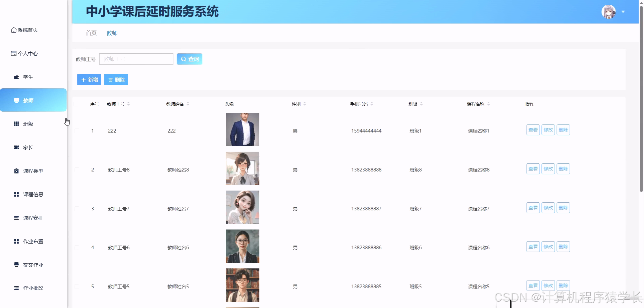Select the 作业布置 icon in sidebar
Image resolution: width=644 pixels, height=308 pixels.
(16, 241)
